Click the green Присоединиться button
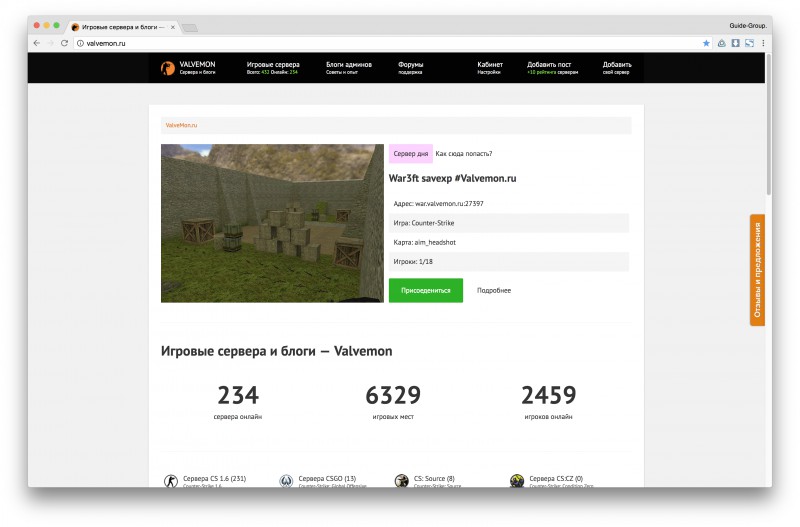Screen dimensions: 800x527 [x=426, y=290]
